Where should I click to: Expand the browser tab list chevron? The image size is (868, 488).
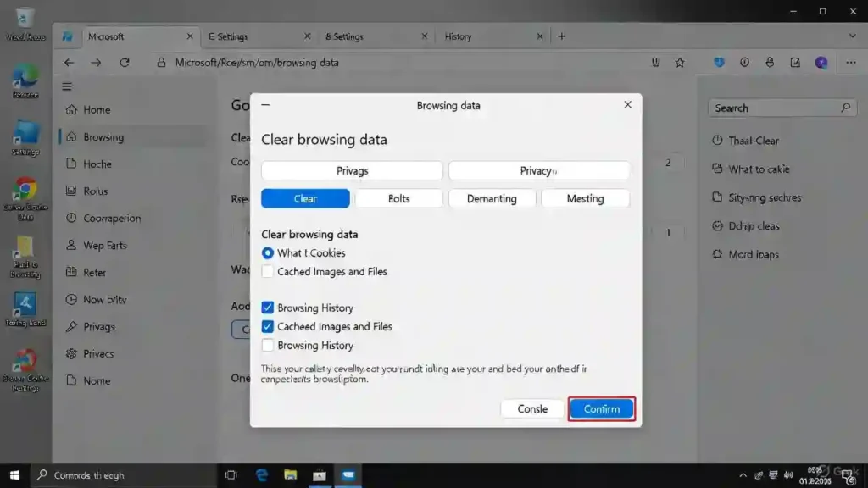[x=851, y=36]
